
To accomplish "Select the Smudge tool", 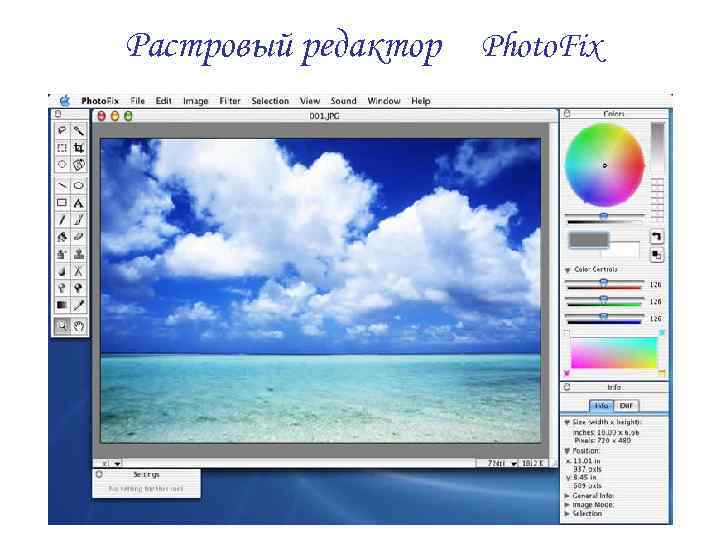I will [62, 271].
